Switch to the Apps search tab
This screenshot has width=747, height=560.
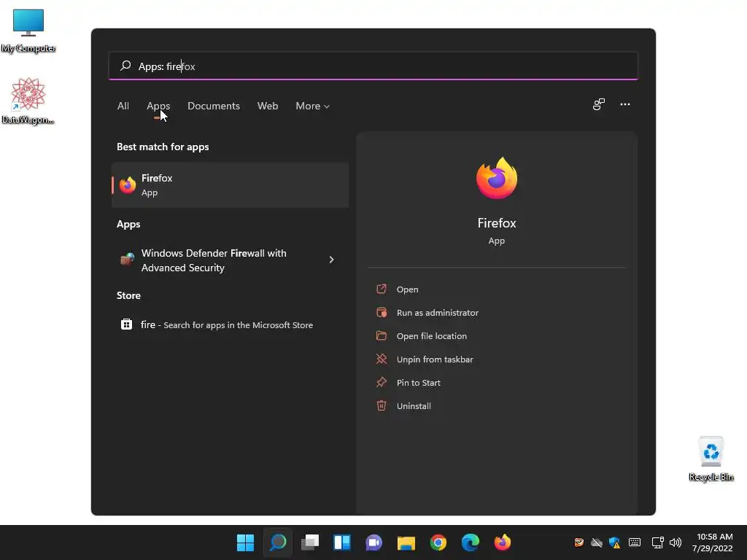pyautogui.click(x=158, y=106)
